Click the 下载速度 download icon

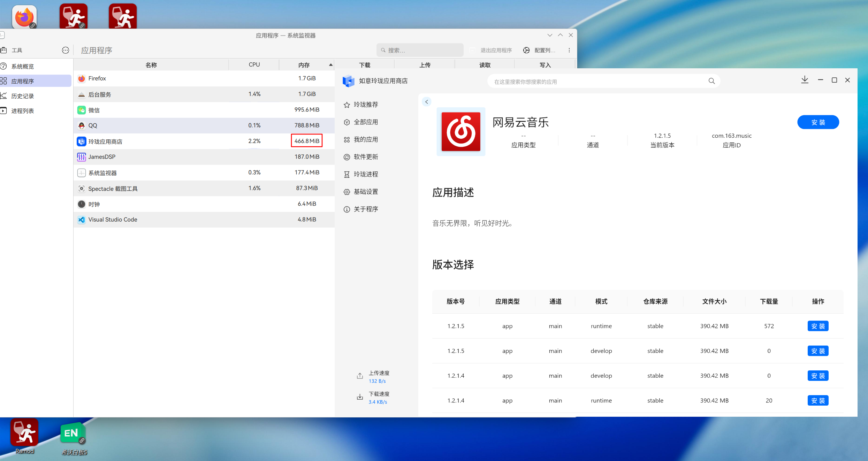[x=360, y=397]
